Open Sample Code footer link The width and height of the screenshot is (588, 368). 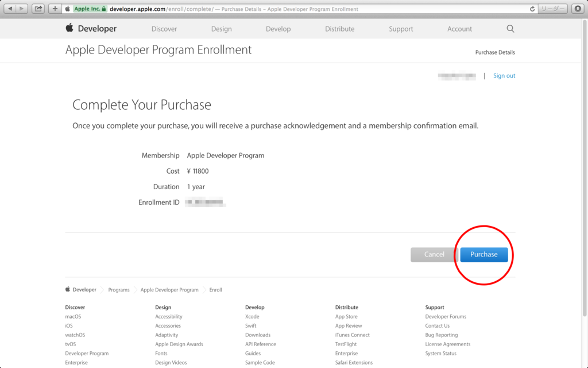pos(260,362)
